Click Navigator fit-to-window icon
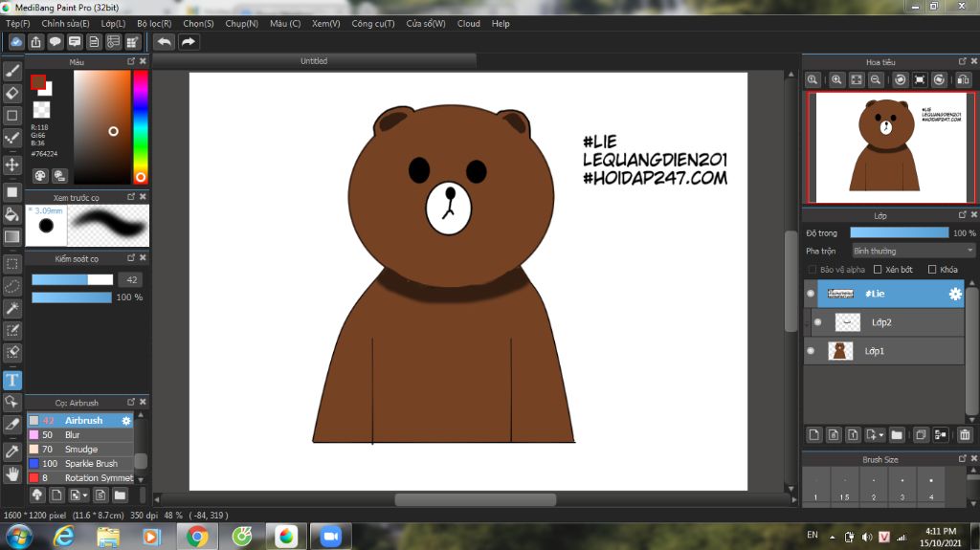980x550 pixels. point(857,79)
